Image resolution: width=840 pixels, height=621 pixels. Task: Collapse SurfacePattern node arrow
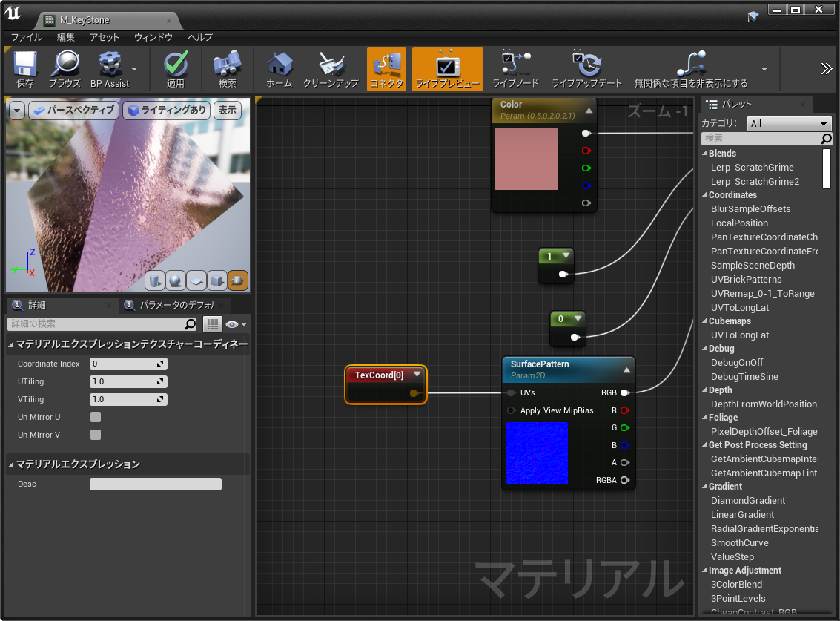pyautogui.click(x=626, y=370)
